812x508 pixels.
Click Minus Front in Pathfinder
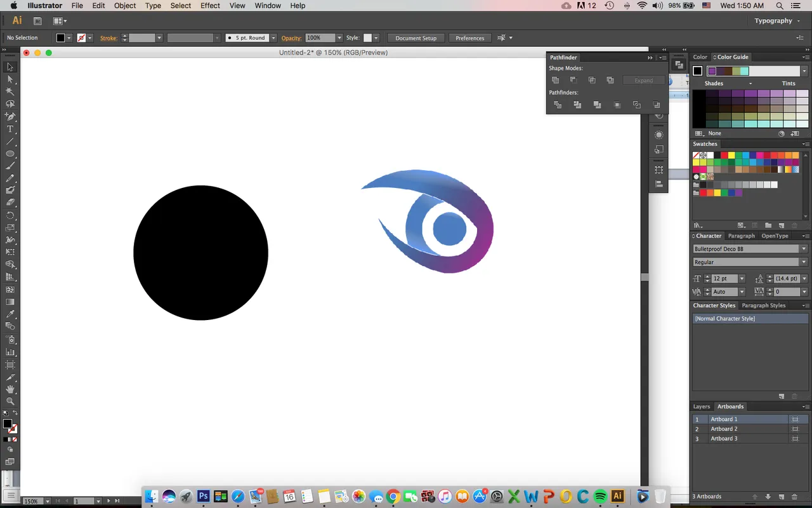[x=573, y=80]
